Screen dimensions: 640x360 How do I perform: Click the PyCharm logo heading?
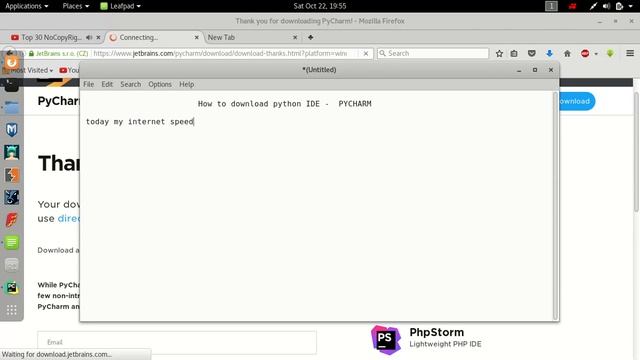58,101
